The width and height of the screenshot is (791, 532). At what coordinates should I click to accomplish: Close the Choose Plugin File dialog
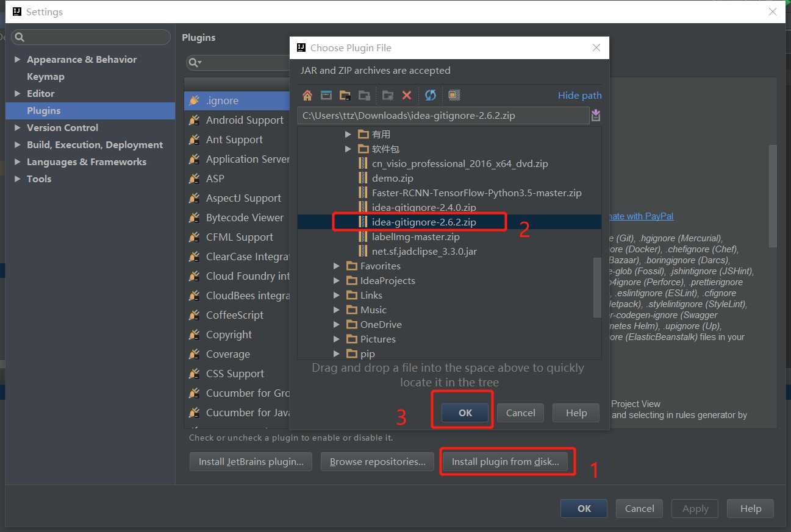[596, 48]
